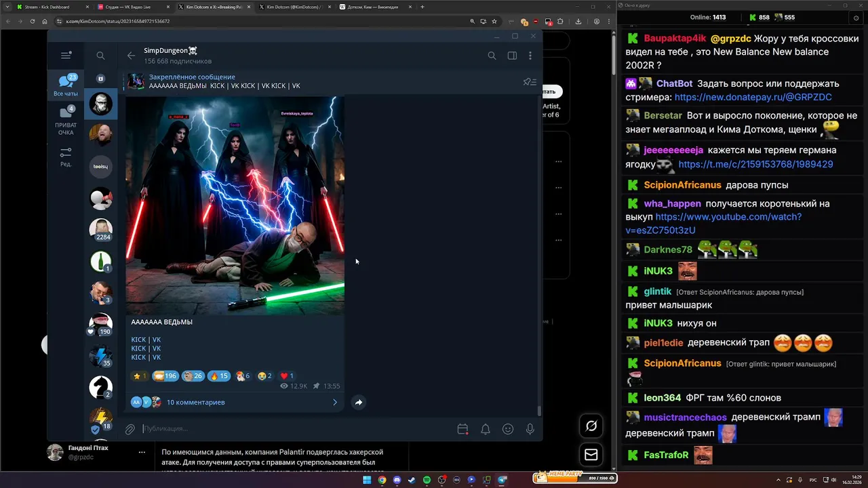Open the 'Ред.' folder edit item

[x=66, y=157]
